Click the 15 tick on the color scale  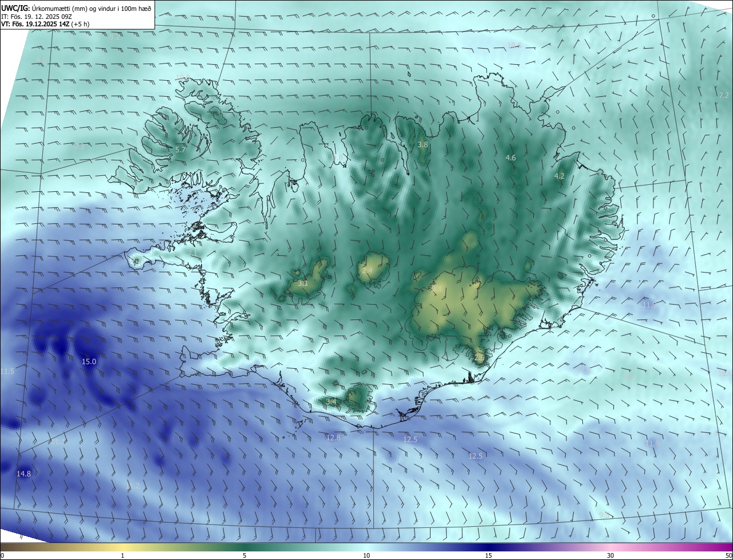(x=488, y=555)
